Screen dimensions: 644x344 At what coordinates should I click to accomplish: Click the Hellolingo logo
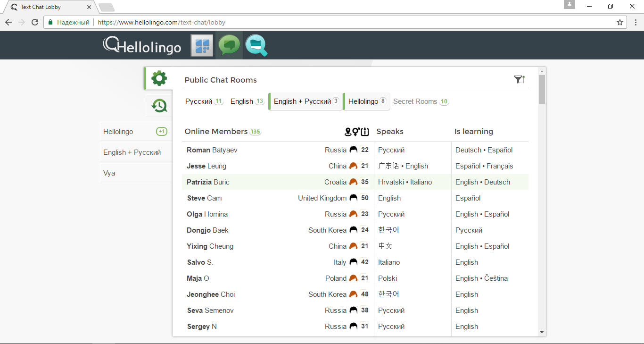pos(142,45)
